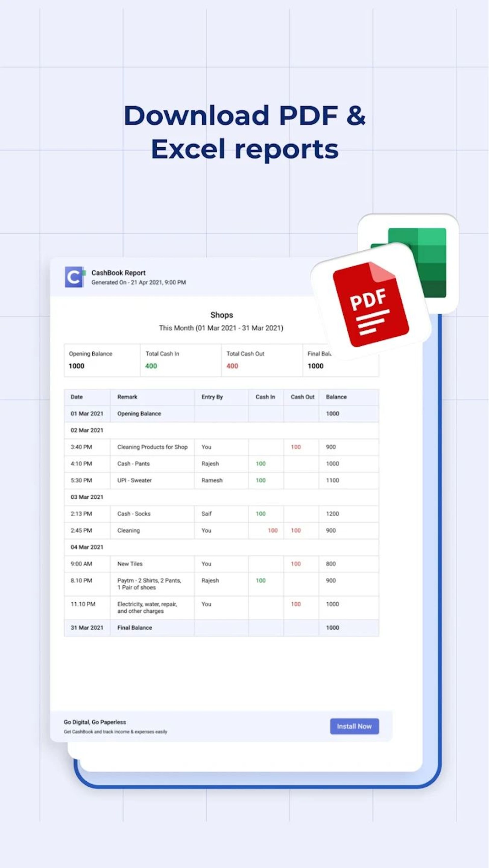489x868 pixels.
Task: Click the 'New Tiles' remark
Action: click(130, 564)
